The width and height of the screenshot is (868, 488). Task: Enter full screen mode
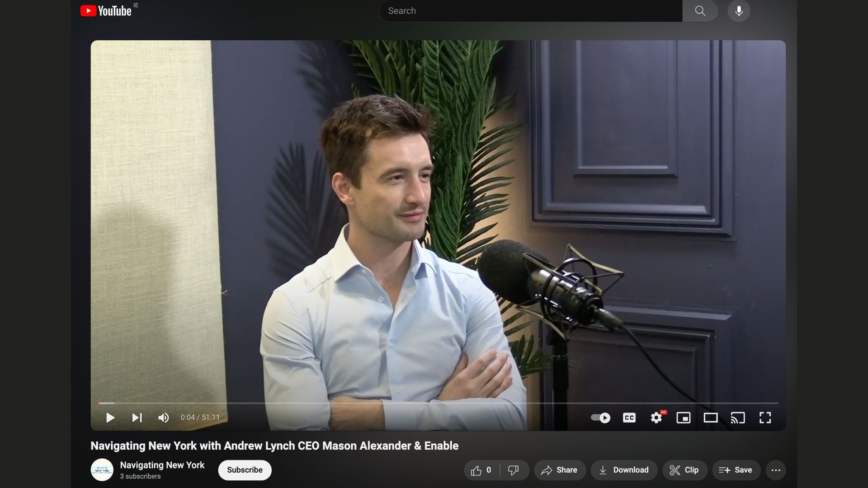(765, 418)
